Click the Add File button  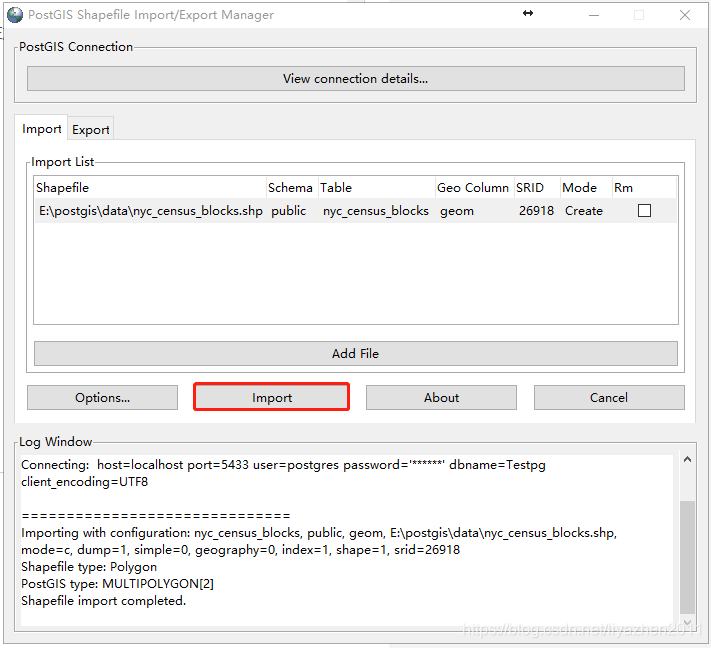click(356, 353)
